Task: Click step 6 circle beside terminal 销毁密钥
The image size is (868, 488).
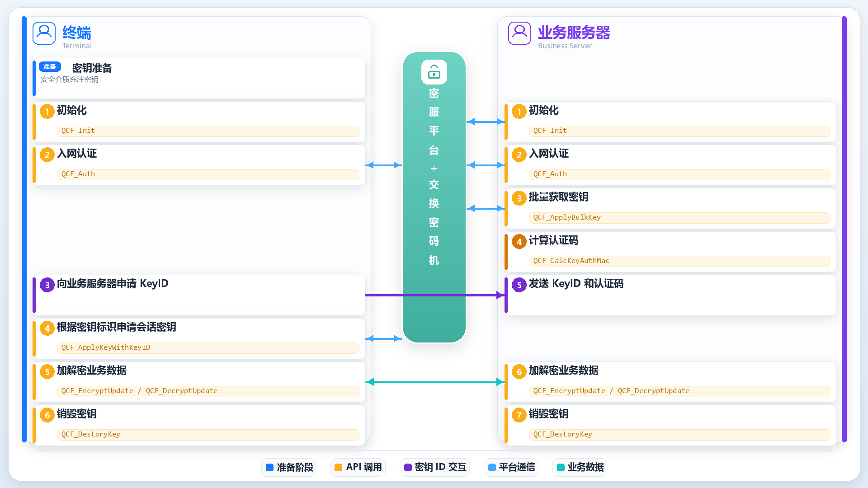Action: (47, 415)
